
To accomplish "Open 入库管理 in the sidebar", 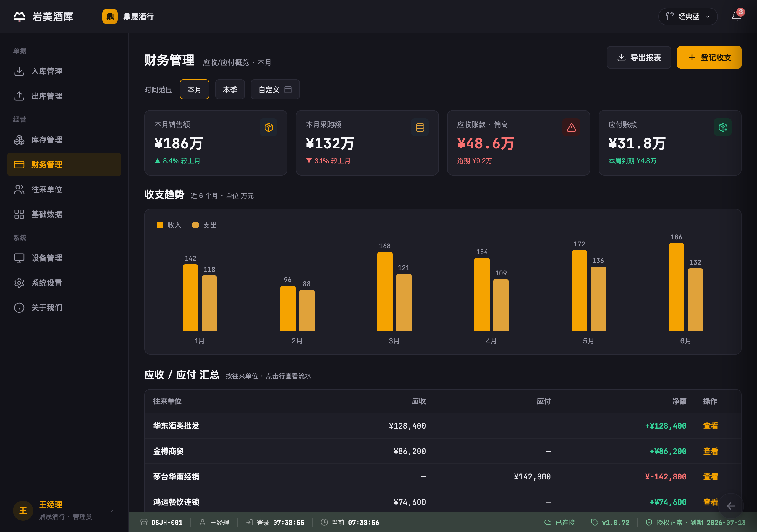I will 64,71.
